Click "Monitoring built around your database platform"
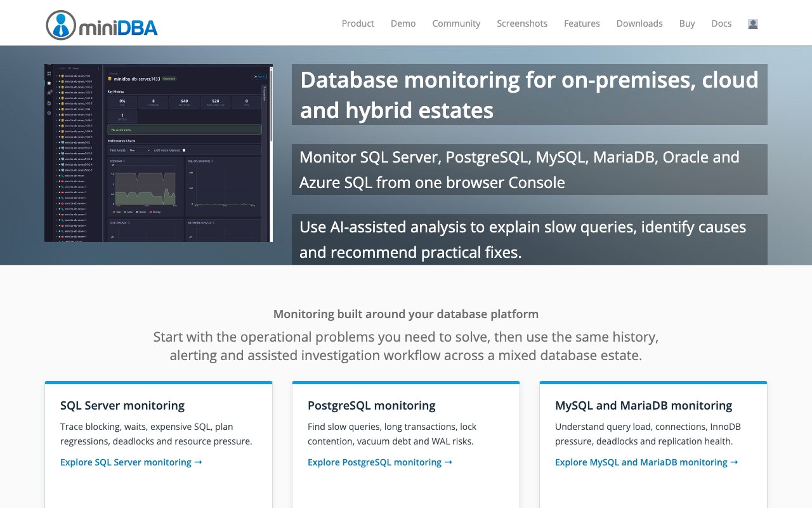This screenshot has height=508, width=812. (x=406, y=314)
